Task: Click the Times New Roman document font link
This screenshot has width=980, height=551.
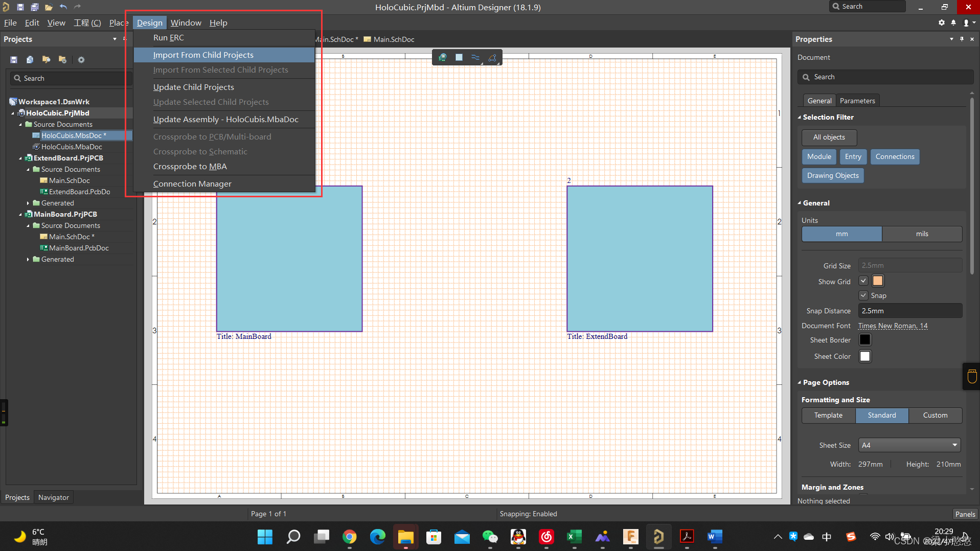Action: (x=893, y=326)
